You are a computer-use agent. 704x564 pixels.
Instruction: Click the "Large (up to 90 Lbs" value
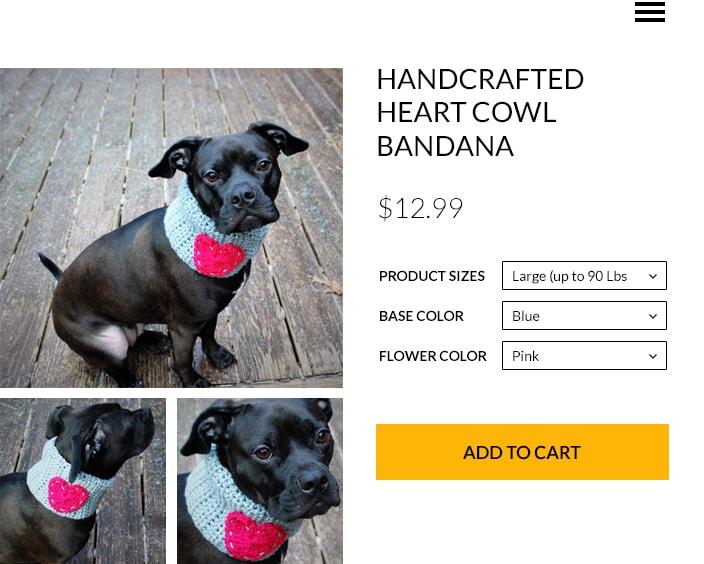click(569, 276)
